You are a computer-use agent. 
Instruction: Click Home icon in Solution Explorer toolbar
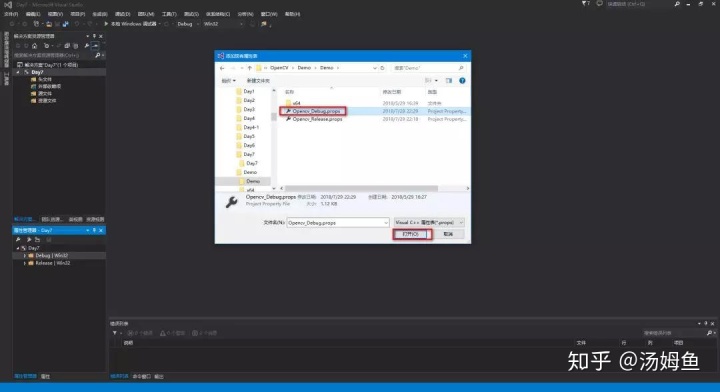pyautogui.click(x=34, y=45)
